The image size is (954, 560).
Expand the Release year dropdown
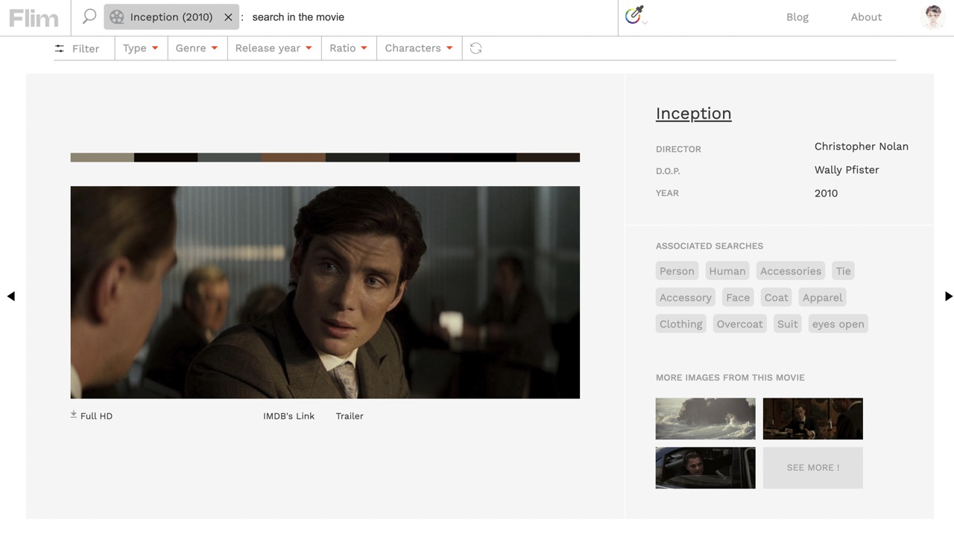[274, 48]
